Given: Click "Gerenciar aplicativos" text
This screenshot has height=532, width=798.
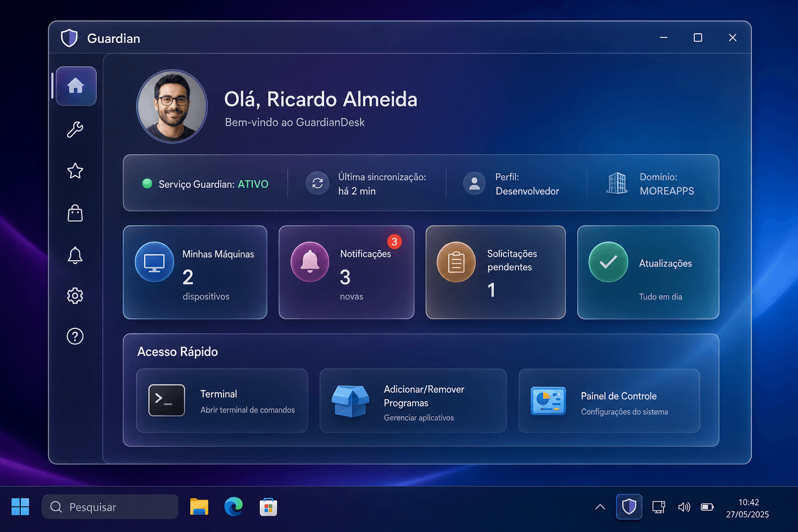Looking at the screenshot, I should [x=419, y=418].
